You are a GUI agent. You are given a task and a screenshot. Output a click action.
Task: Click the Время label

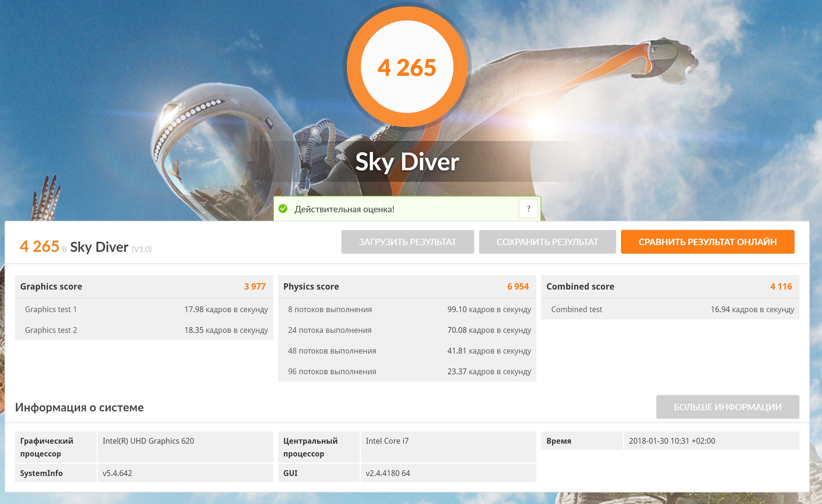559,441
